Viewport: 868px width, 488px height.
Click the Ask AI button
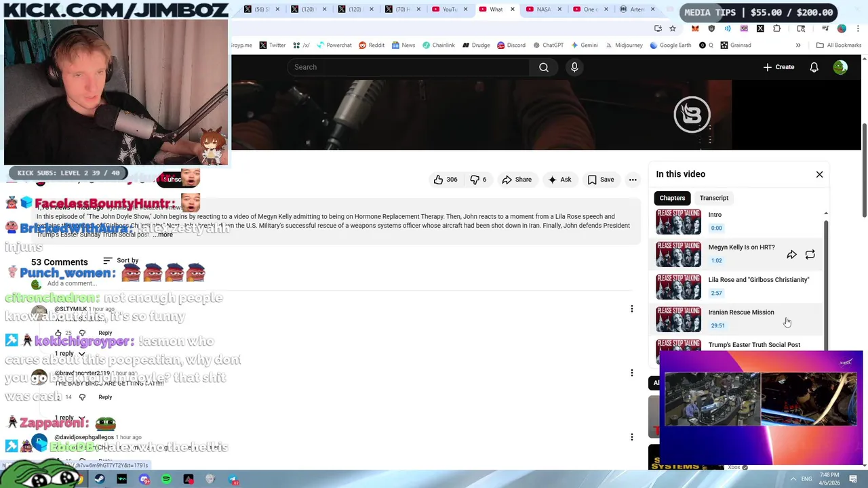coord(559,180)
